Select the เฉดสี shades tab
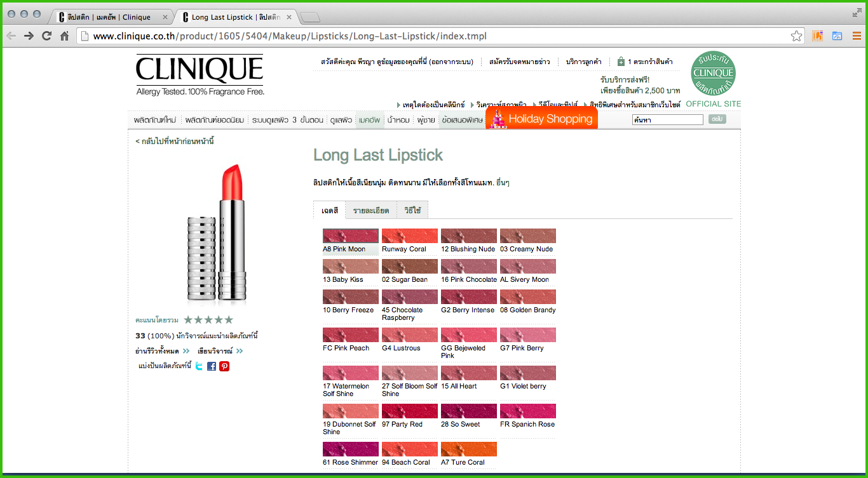The width and height of the screenshot is (868, 478). point(329,210)
